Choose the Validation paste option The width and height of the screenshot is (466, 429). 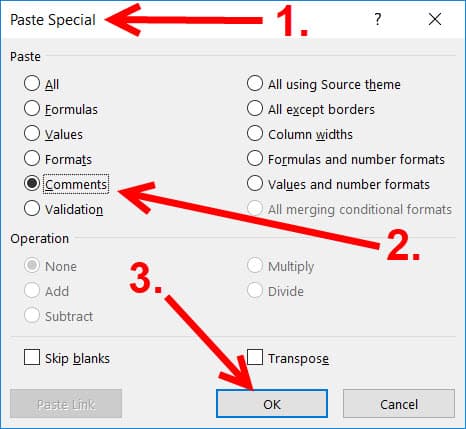[32, 208]
